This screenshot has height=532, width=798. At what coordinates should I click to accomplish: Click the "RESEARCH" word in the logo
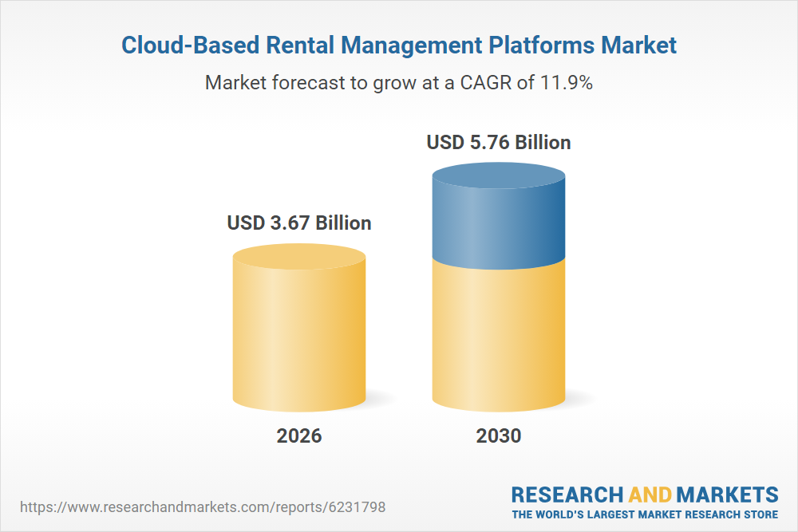click(567, 494)
